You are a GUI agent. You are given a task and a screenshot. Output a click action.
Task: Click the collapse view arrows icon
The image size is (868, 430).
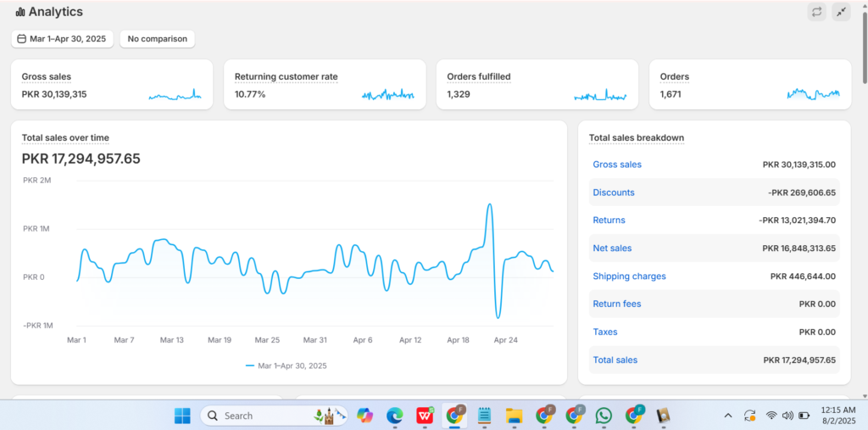841,12
